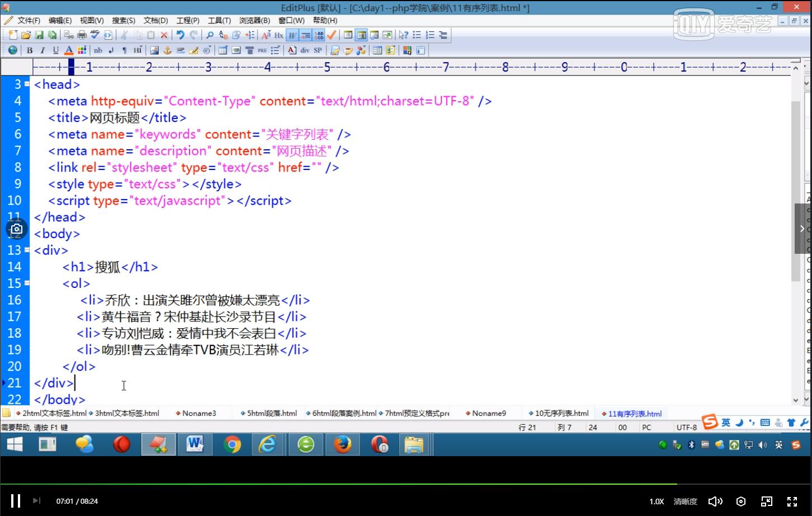Open the 视图(V) menu
The image size is (812, 516).
point(92,20)
